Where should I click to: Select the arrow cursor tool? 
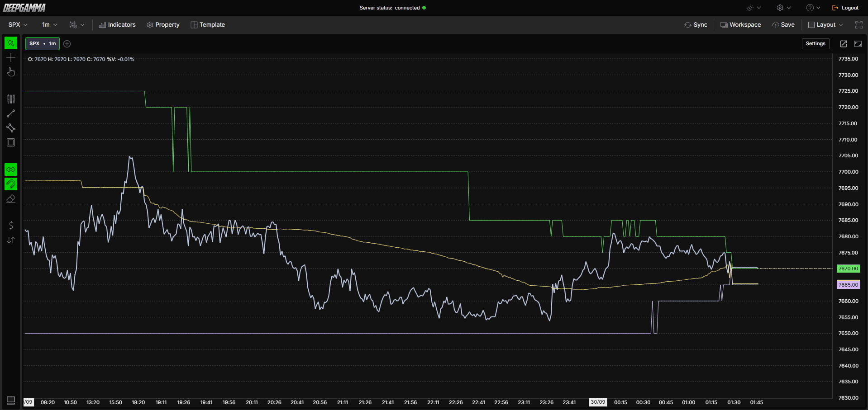(11, 43)
